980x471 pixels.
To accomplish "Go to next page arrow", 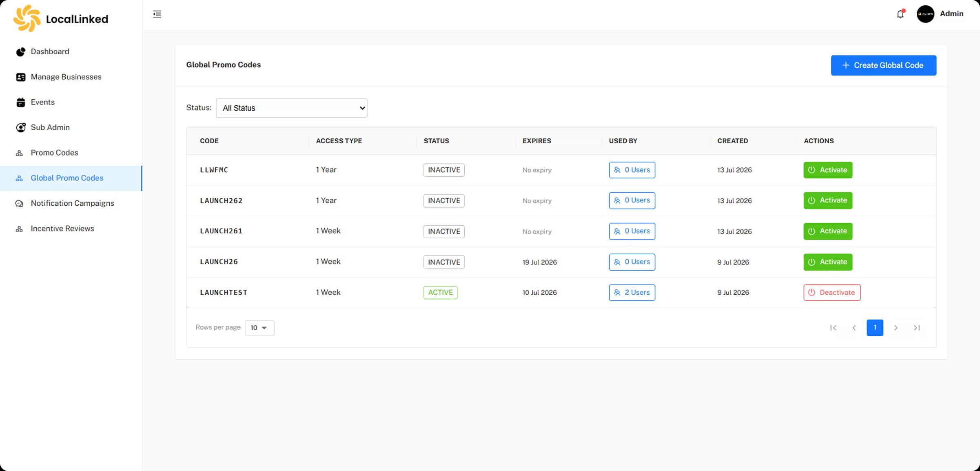I will (896, 328).
